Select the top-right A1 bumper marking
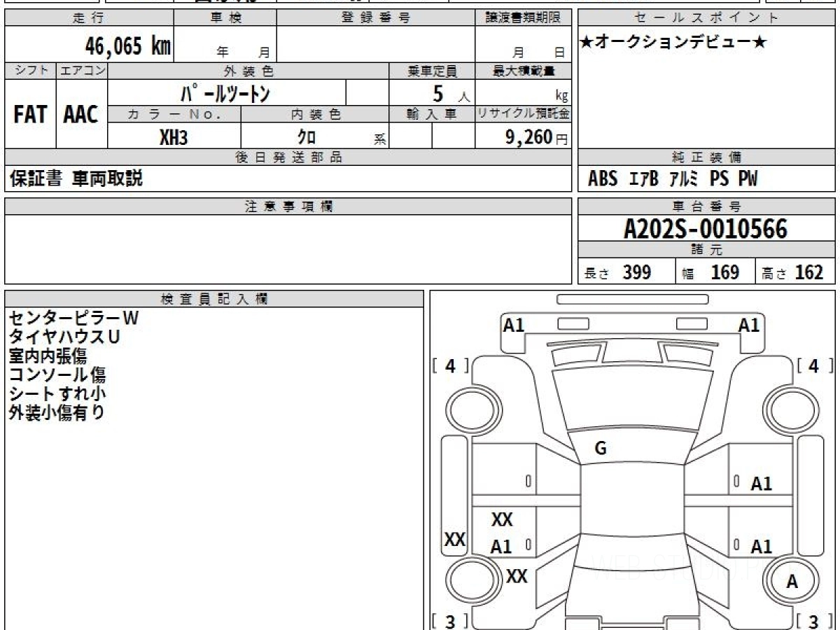Screen dimensions: 840x630 [749, 325]
